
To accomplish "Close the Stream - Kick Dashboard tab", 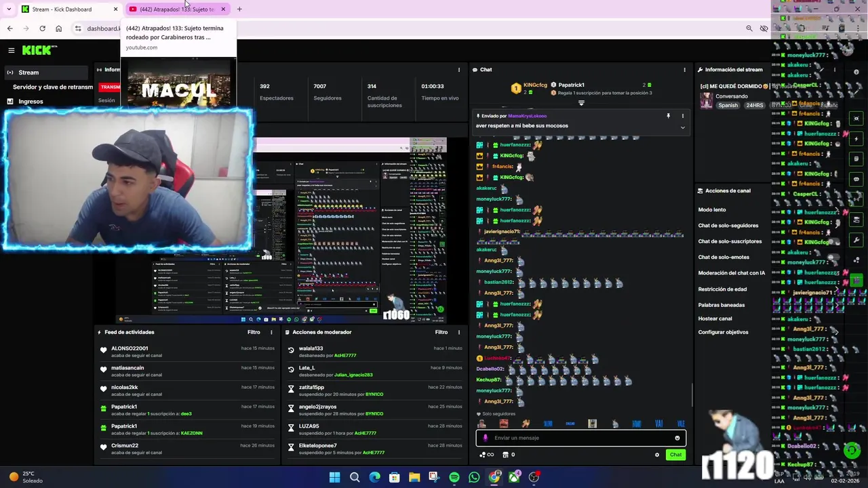I will click(x=115, y=9).
